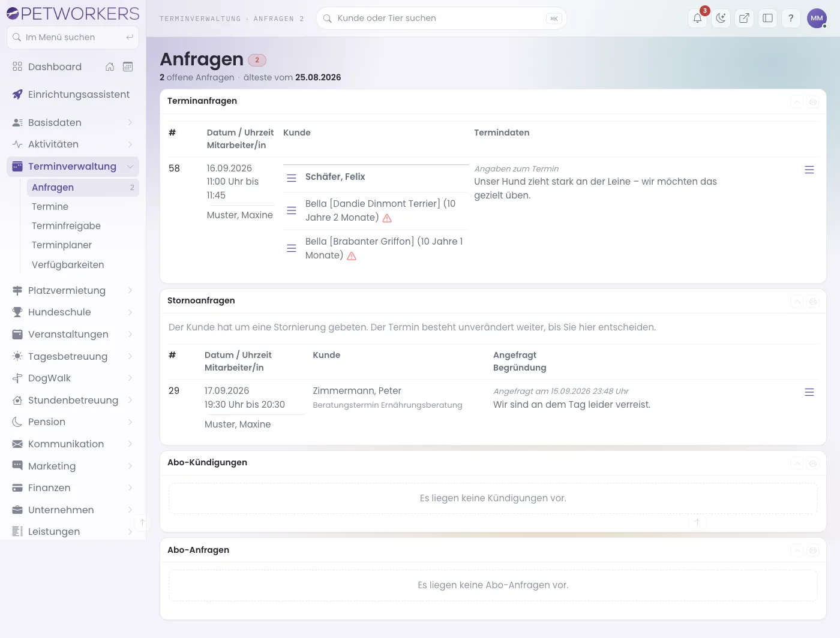Print the Terminanfragen panel
840x638 pixels.
coord(813,102)
